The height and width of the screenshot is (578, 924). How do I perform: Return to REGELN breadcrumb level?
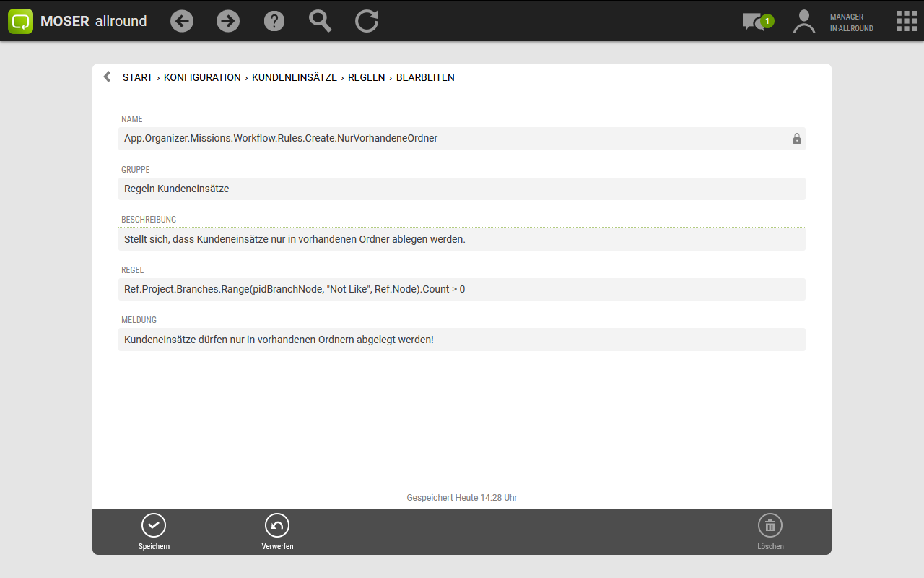tap(366, 77)
